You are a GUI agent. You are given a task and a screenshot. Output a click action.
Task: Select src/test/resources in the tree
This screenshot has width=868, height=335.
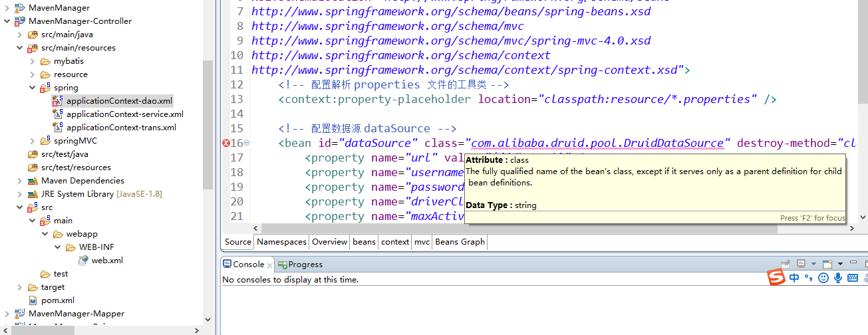pyautogui.click(x=76, y=167)
